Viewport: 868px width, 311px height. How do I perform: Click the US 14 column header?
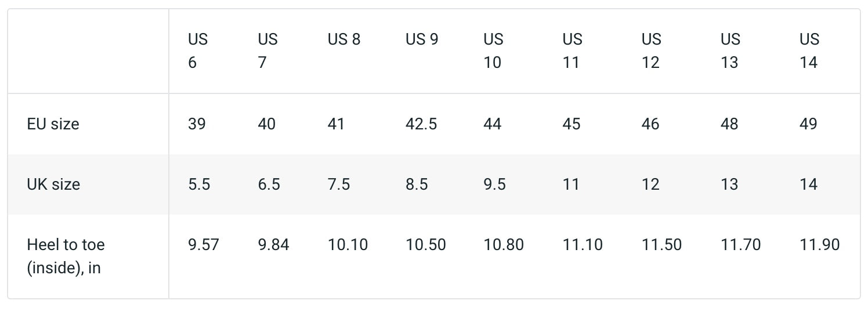point(809,50)
